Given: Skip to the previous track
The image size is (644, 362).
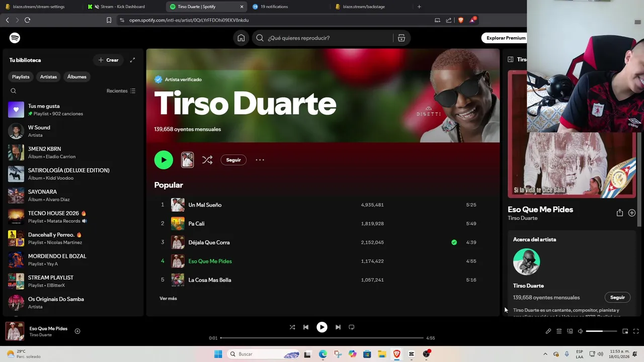Looking at the screenshot, I should (306, 327).
